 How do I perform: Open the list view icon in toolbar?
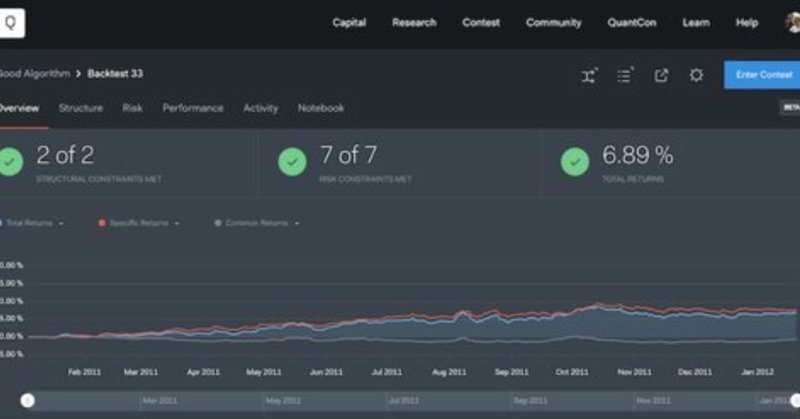pyautogui.click(x=625, y=76)
